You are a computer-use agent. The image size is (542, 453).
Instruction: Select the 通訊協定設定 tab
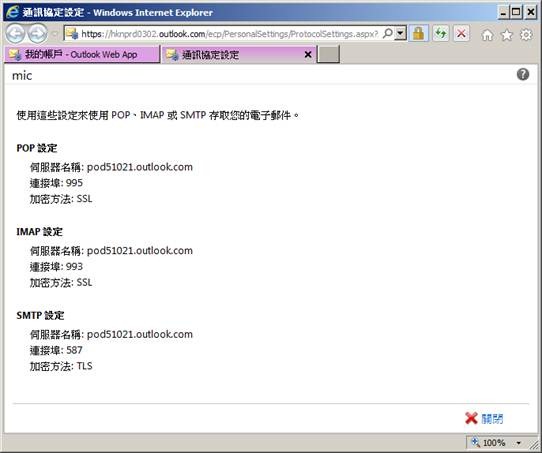234,55
